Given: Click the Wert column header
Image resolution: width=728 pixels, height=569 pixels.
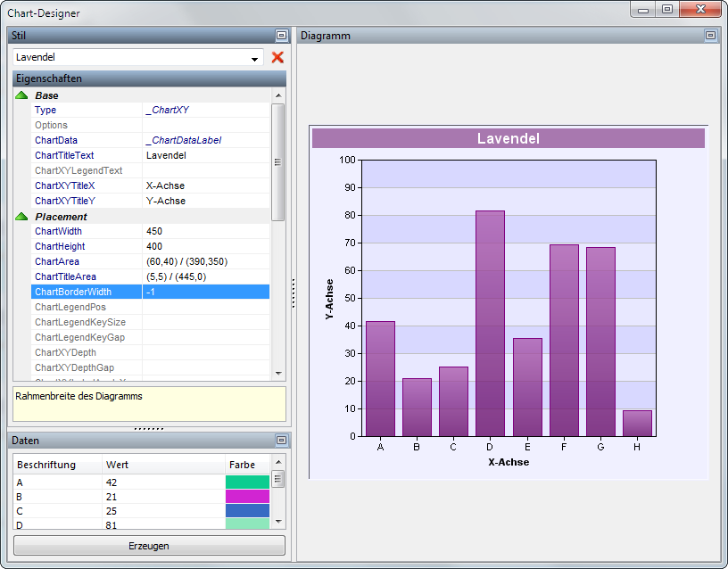Looking at the screenshot, I should (x=161, y=465).
